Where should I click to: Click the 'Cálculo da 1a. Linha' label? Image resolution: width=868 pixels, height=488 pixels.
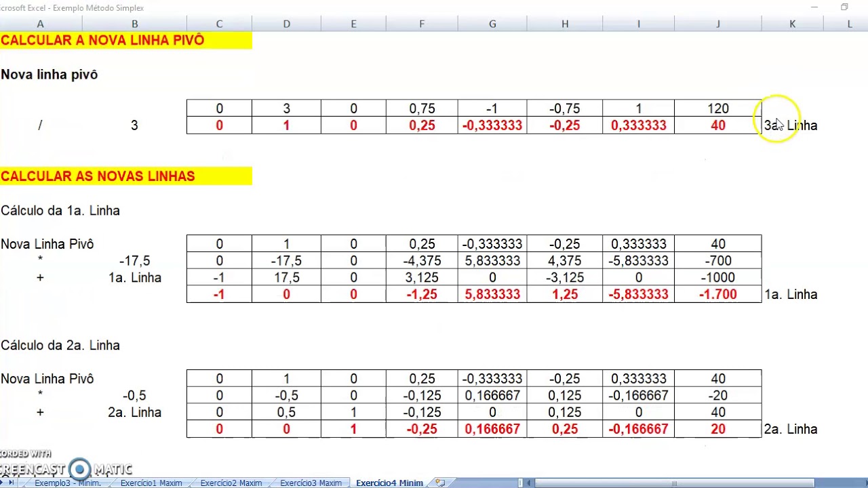(x=60, y=211)
